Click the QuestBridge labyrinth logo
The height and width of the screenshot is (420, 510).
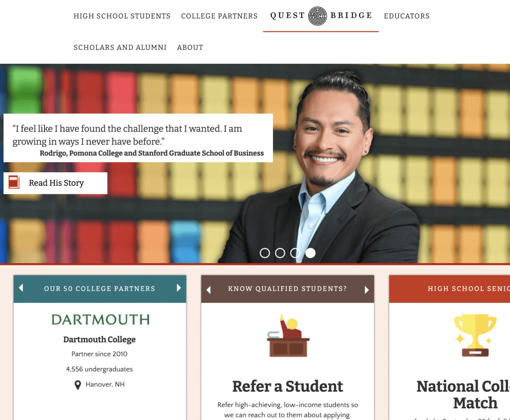[317, 16]
